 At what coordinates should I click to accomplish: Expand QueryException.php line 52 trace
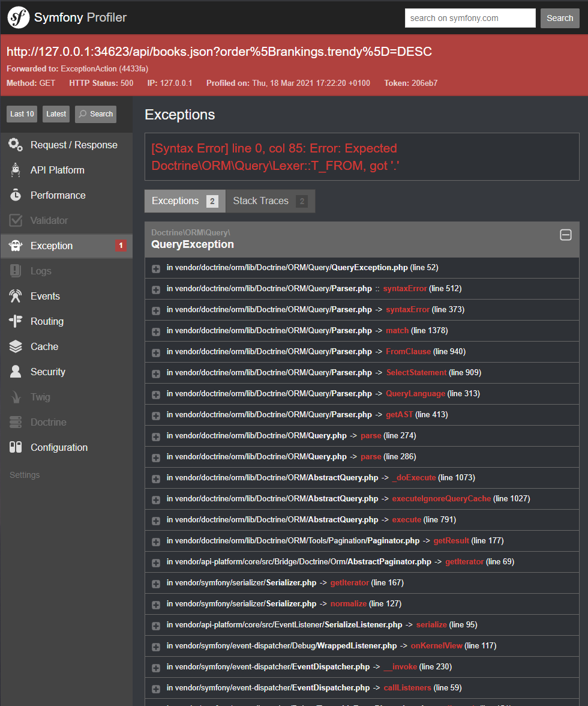[155, 269]
